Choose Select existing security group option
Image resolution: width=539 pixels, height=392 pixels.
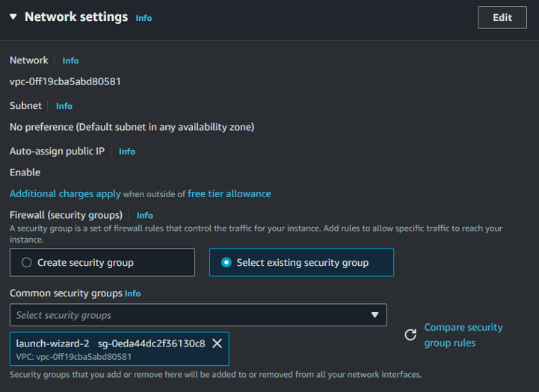(301, 262)
